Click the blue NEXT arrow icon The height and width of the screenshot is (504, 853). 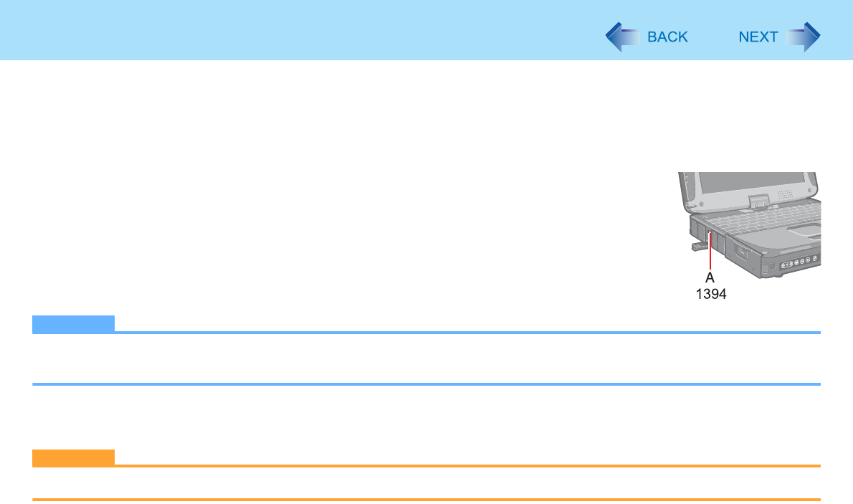tap(803, 37)
